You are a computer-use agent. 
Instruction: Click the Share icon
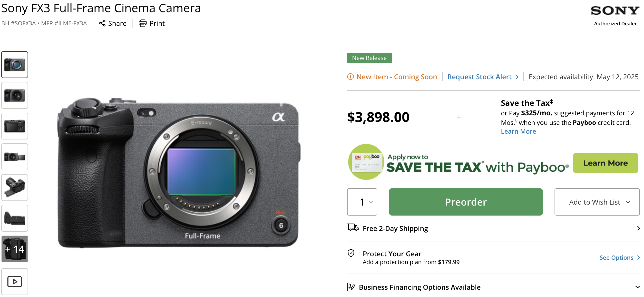click(102, 23)
